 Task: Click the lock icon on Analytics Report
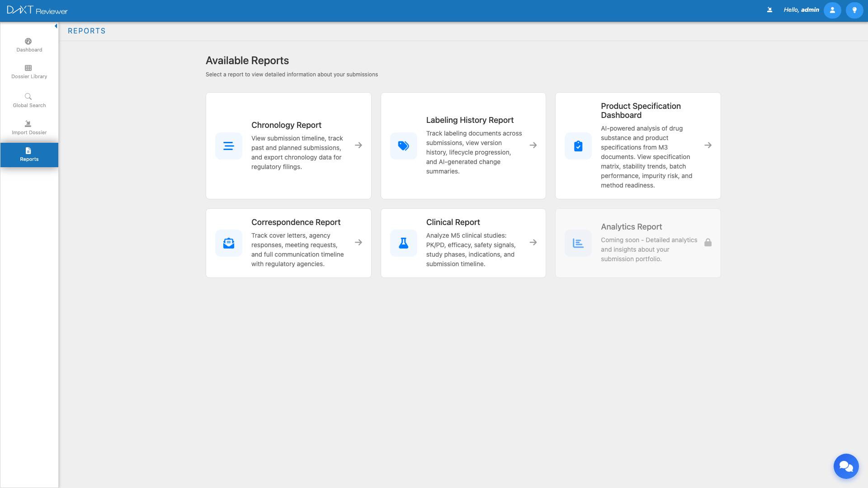coord(708,243)
